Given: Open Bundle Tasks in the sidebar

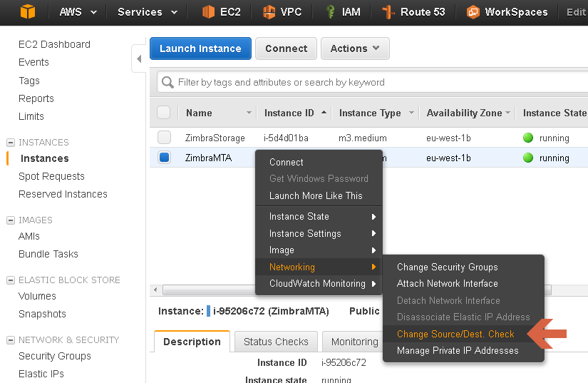Looking at the screenshot, I should point(48,255).
